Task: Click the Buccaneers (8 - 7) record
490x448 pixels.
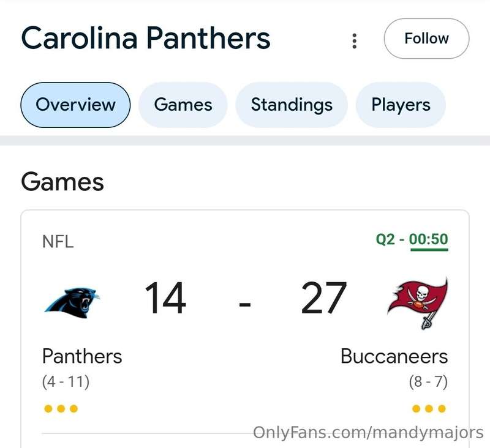Action: 428,382
